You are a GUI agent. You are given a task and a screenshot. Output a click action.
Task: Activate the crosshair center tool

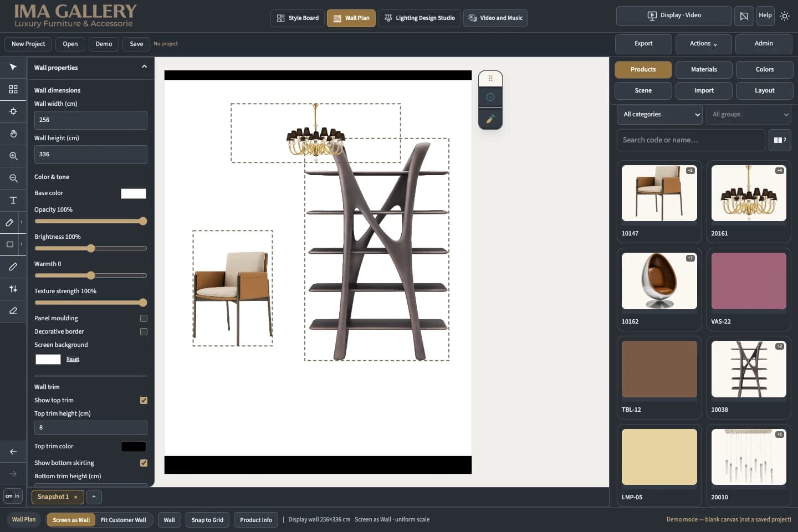pyautogui.click(x=13, y=111)
